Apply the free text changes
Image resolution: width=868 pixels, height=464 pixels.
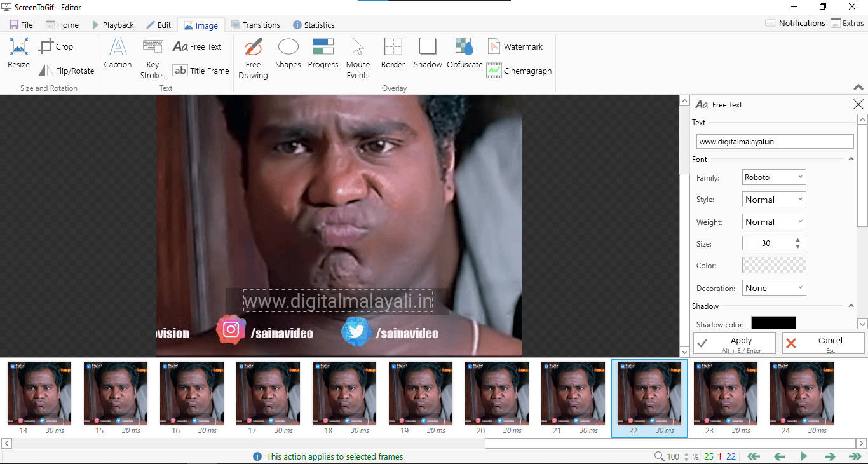(x=735, y=343)
